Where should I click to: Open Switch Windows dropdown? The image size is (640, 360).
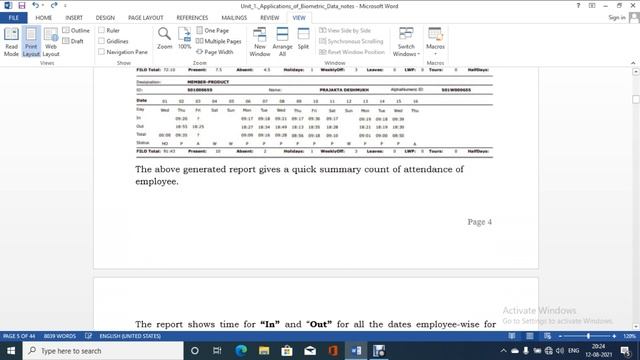coord(406,42)
